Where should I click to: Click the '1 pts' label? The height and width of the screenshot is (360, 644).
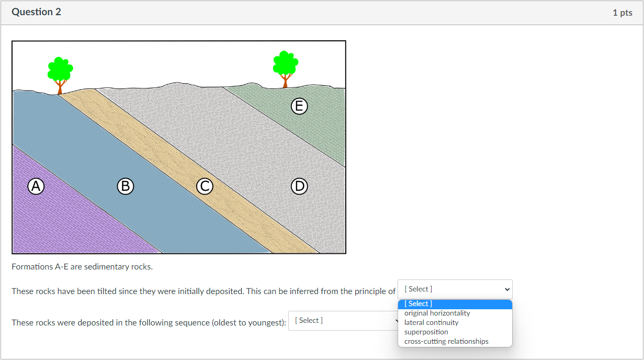[622, 12]
